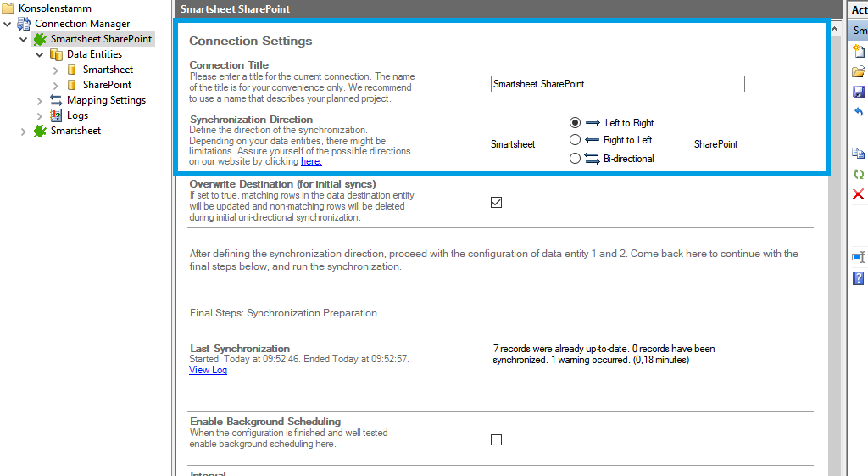Select Bi-directional synchronization option

click(x=576, y=158)
